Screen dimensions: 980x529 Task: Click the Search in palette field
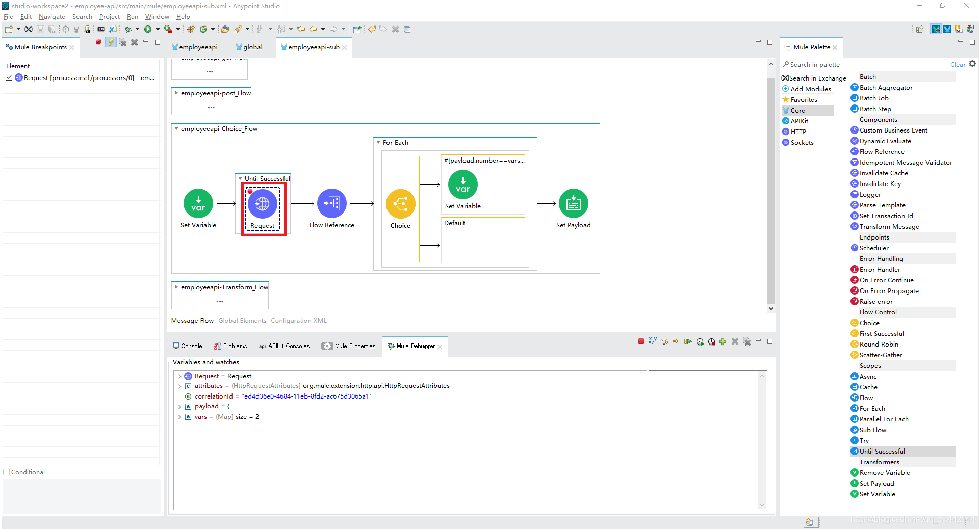(864, 64)
